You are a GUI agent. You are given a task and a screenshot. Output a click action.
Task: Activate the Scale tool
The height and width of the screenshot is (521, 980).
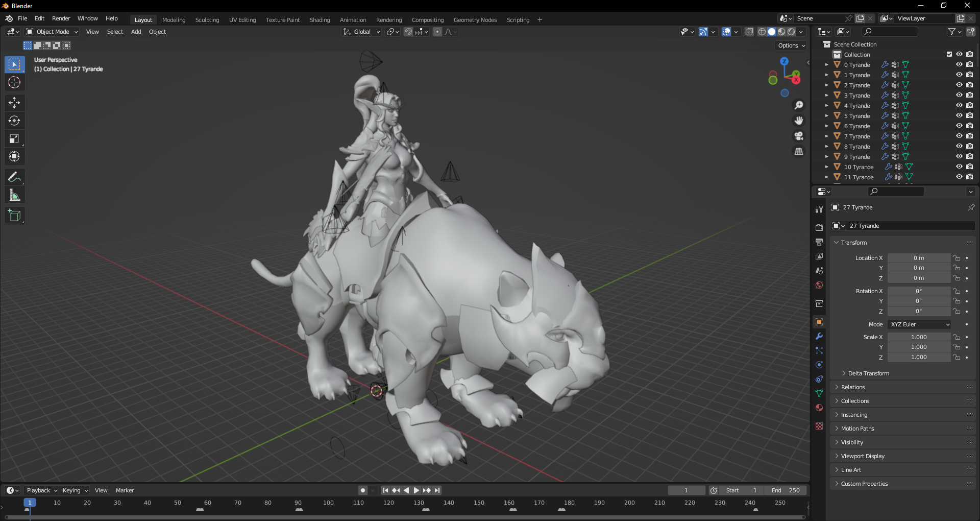click(14, 139)
